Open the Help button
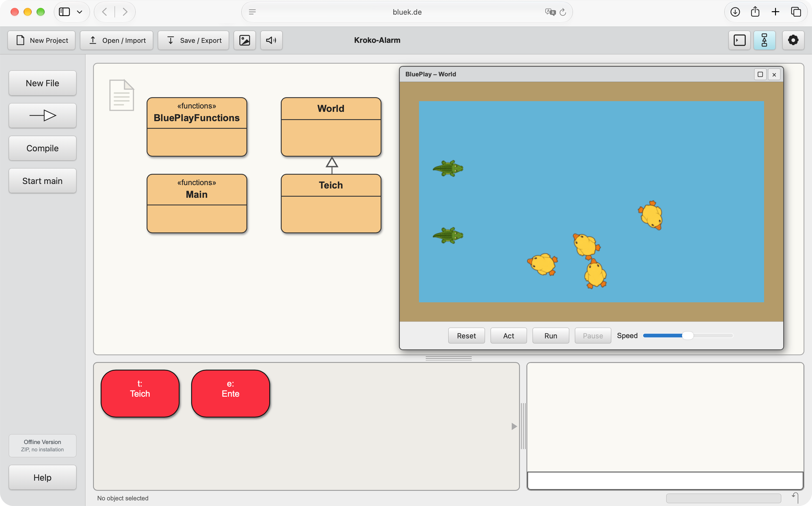The height and width of the screenshot is (506, 812). coord(43,477)
